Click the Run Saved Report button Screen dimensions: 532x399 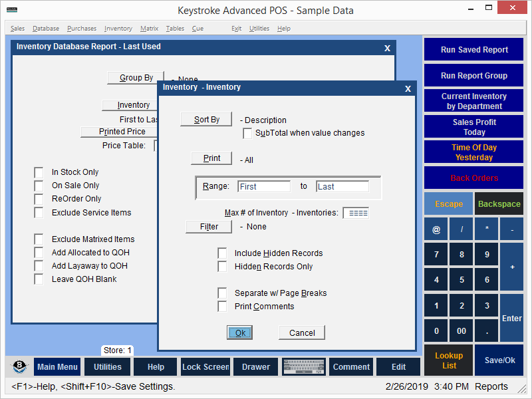[x=473, y=50]
